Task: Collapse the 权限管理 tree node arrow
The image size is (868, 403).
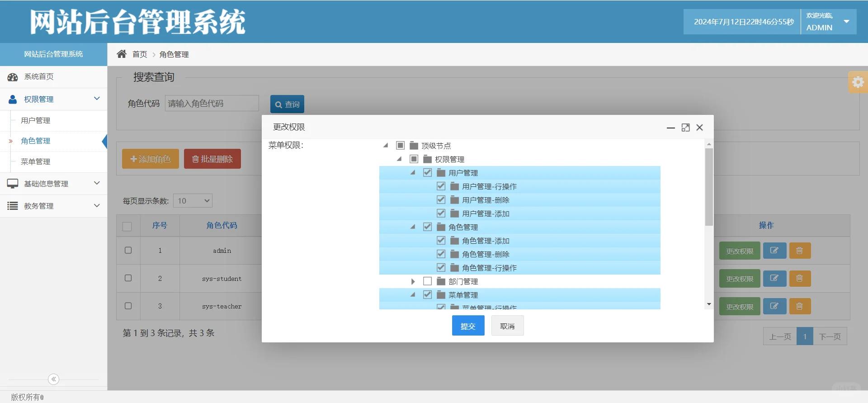Action: [399, 159]
